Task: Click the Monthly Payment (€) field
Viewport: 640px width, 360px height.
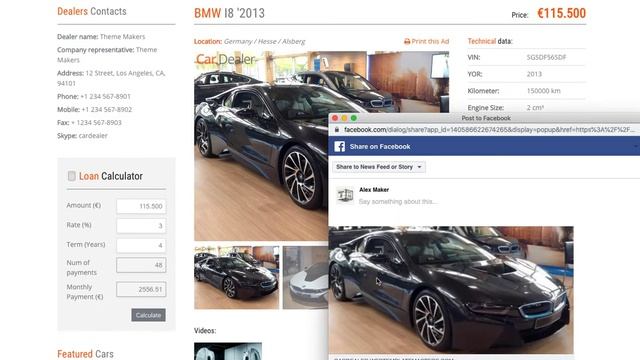Action: [x=141, y=289]
